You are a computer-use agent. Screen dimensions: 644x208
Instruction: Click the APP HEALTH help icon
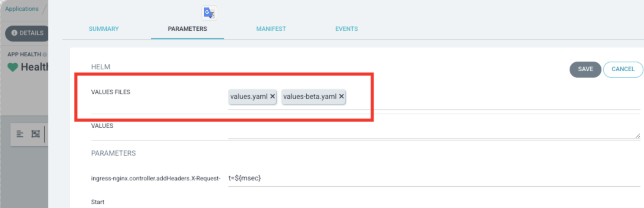(x=44, y=55)
